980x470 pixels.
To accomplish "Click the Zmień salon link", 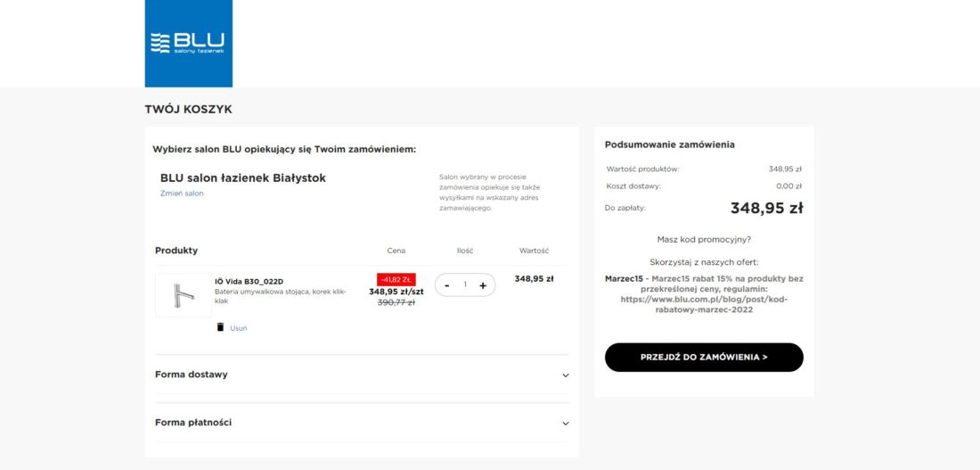I will 182,194.
